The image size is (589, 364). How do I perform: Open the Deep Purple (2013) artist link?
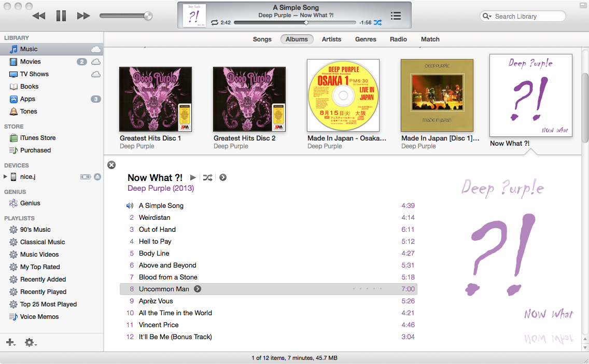(x=161, y=188)
